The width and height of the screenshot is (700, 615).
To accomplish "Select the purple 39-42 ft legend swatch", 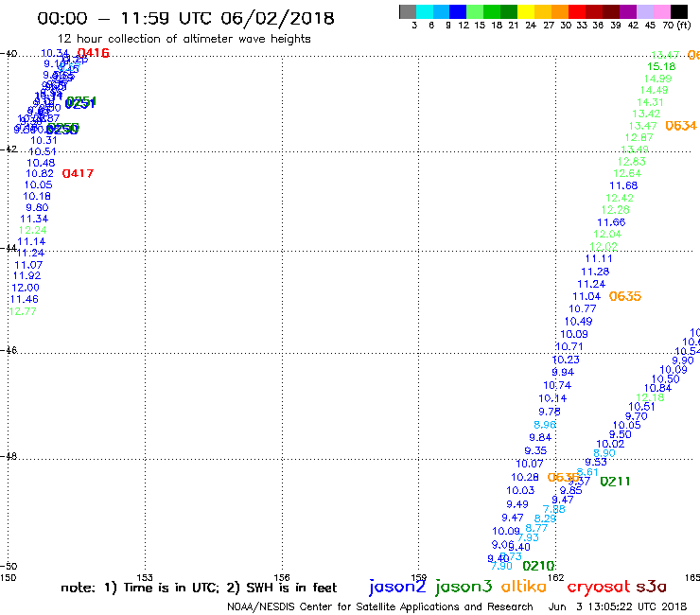I will tap(628, 11).
